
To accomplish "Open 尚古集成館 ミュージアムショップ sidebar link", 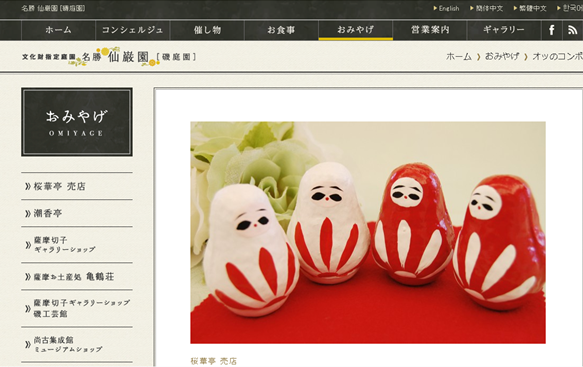I will pyautogui.click(x=77, y=344).
